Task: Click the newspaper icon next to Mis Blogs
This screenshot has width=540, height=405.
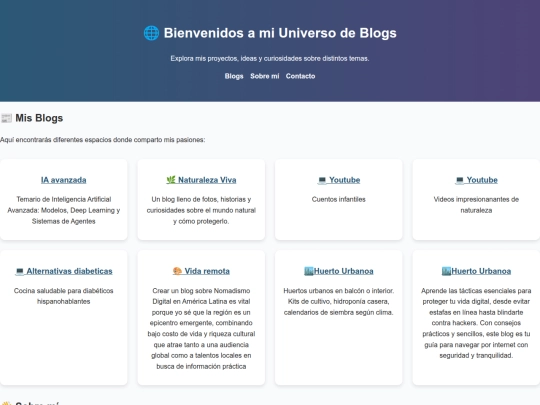Action: click(6, 118)
